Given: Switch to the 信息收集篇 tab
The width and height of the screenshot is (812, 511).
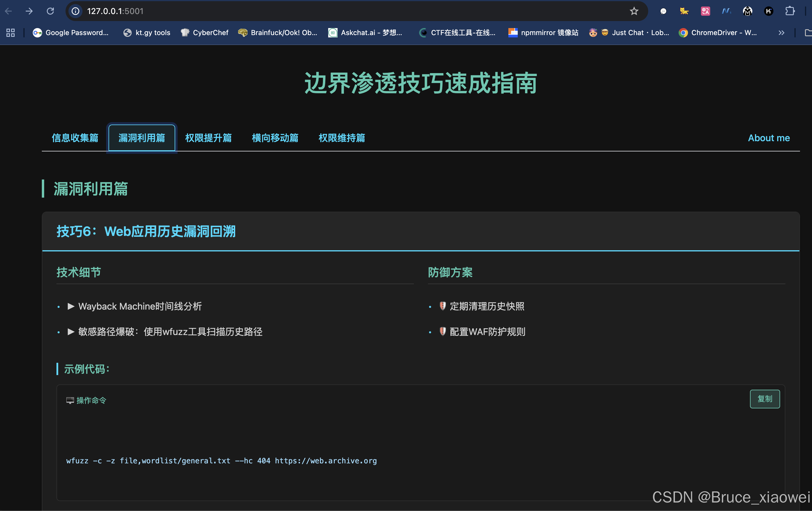Looking at the screenshot, I should pyautogui.click(x=75, y=138).
